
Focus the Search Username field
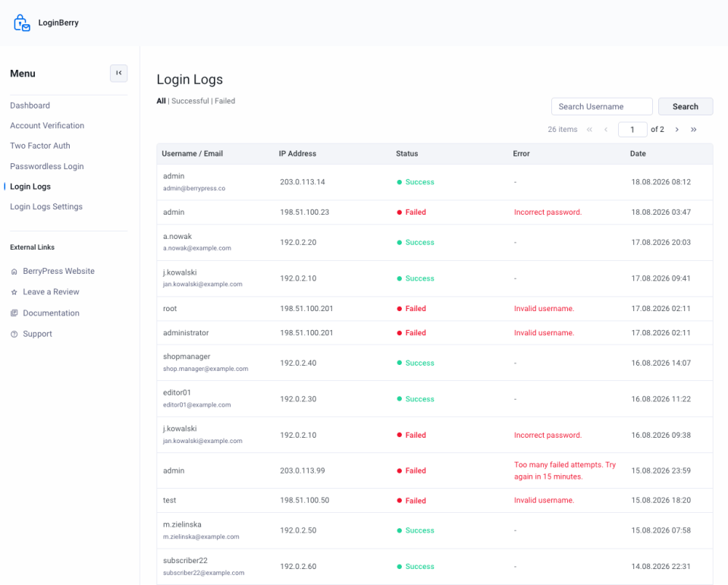coord(601,106)
